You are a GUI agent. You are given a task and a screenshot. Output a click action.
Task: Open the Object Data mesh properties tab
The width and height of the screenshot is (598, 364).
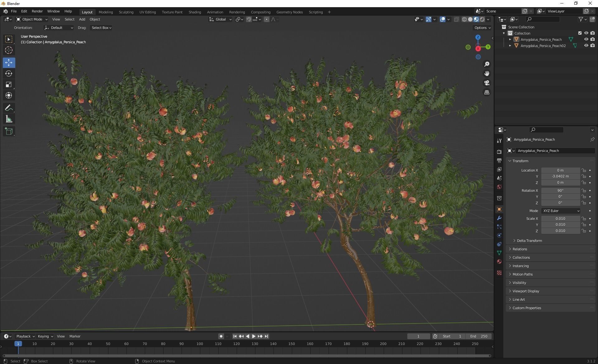(x=499, y=253)
